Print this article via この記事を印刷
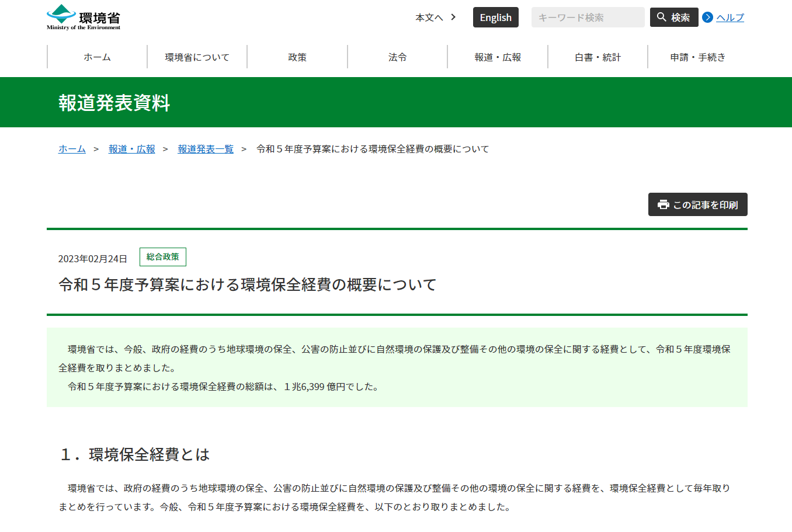Screen dimensions: 792x532 [697, 204]
